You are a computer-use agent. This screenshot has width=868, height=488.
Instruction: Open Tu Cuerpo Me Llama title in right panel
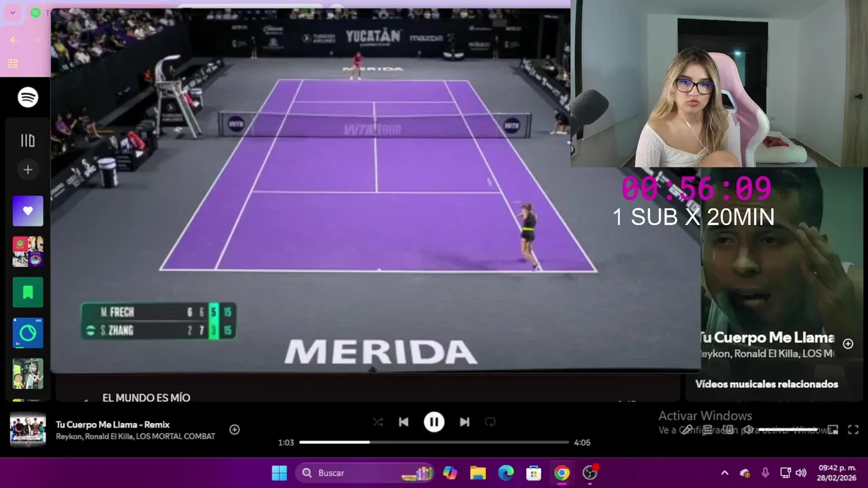click(766, 338)
